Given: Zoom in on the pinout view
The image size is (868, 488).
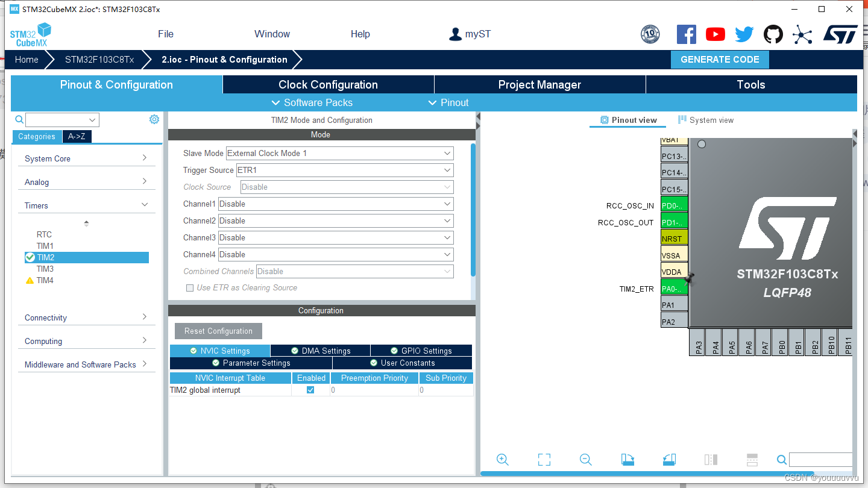Looking at the screenshot, I should click(503, 460).
